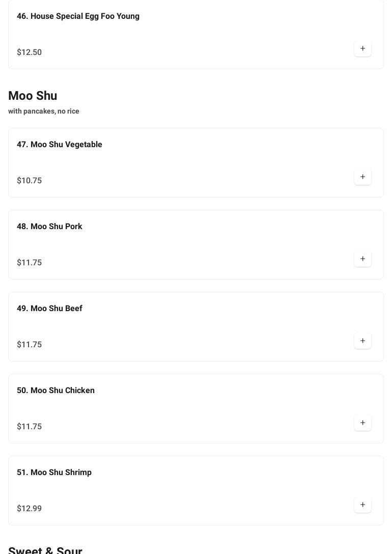Add House Special Egg Foo Young to order
Image resolution: width=392 pixels, height=554 pixels.
(362, 49)
